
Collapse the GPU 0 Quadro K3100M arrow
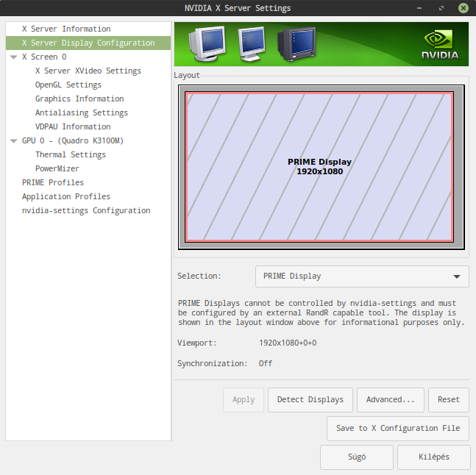pos(14,140)
